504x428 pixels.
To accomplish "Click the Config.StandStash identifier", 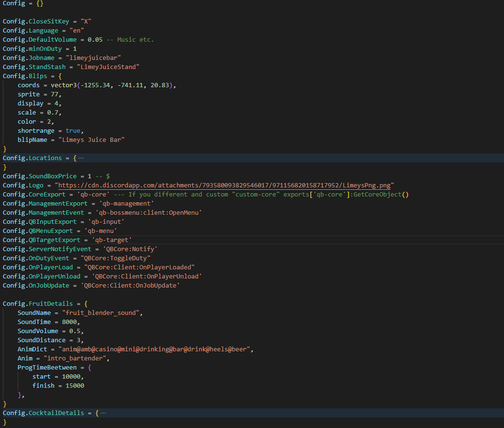I will point(35,67).
